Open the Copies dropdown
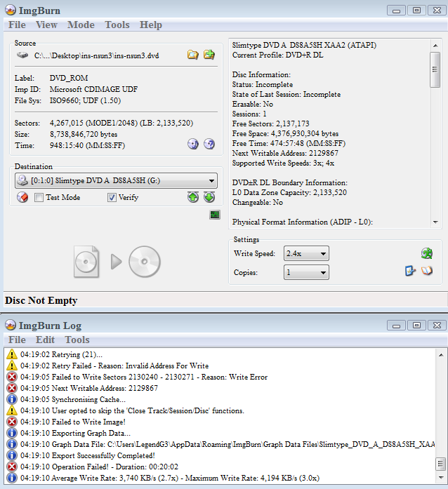Screen dimensions: 448x489 (x=306, y=272)
